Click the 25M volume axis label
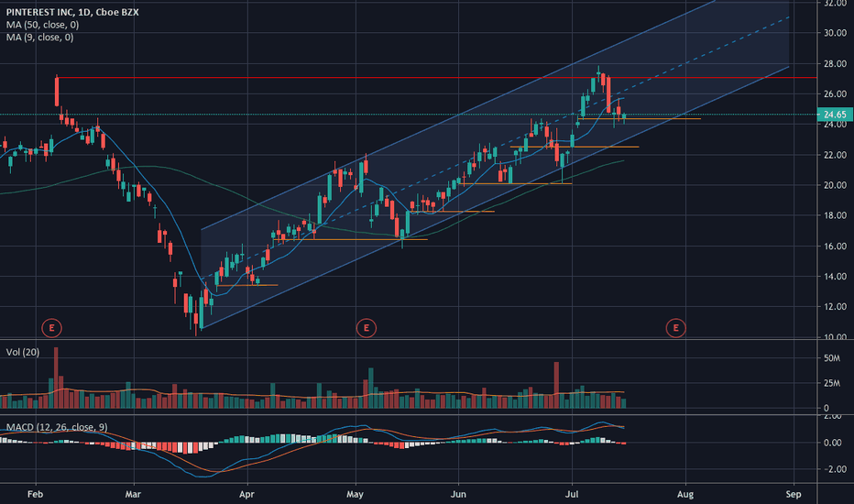The width and height of the screenshot is (854, 504). click(832, 383)
